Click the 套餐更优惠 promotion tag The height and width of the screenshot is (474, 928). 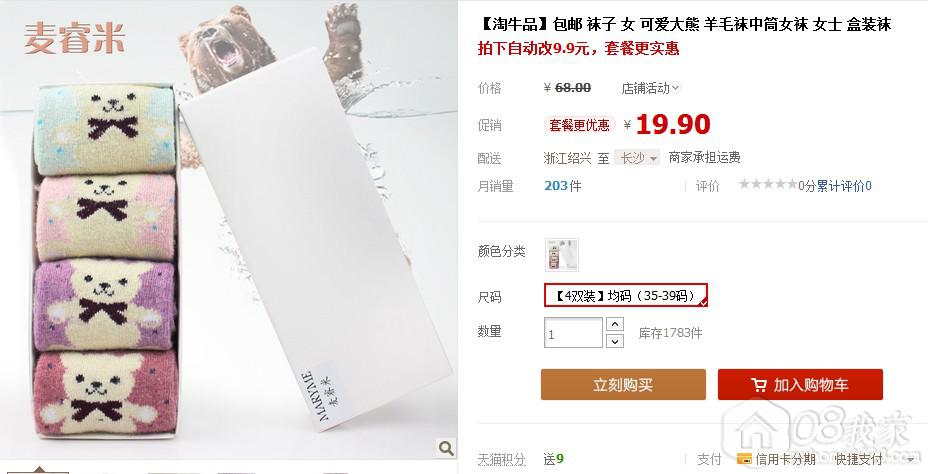(x=579, y=125)
